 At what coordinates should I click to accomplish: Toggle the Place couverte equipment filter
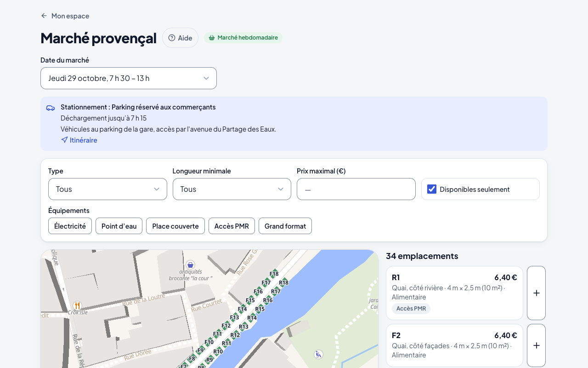click(175, 226)
